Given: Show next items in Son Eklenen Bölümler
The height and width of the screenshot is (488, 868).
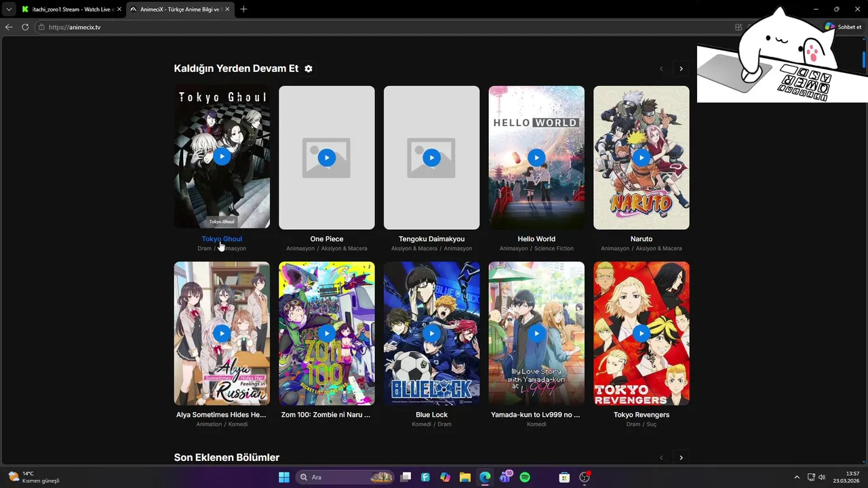Looking at the screenshot, I should (x=681, y=457).
